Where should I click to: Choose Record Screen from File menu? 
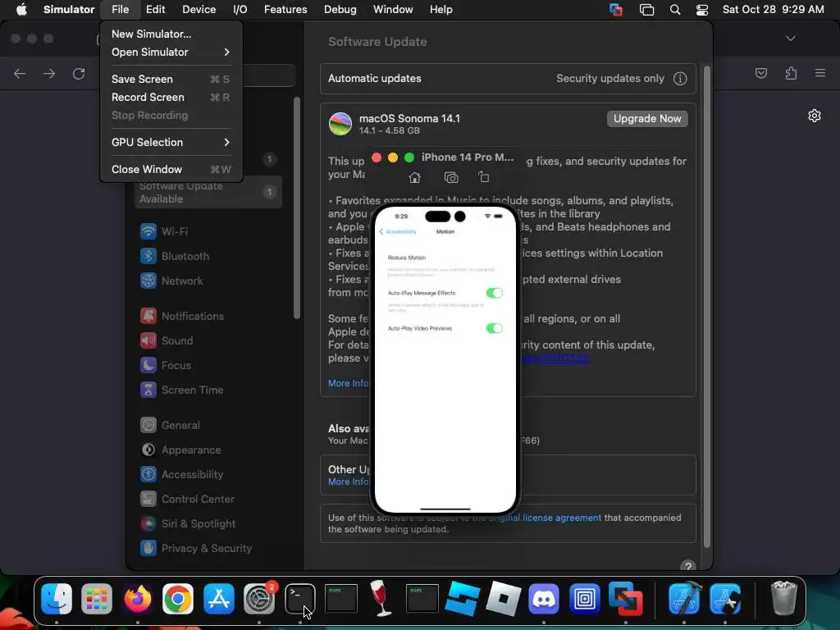pos(171,98)
